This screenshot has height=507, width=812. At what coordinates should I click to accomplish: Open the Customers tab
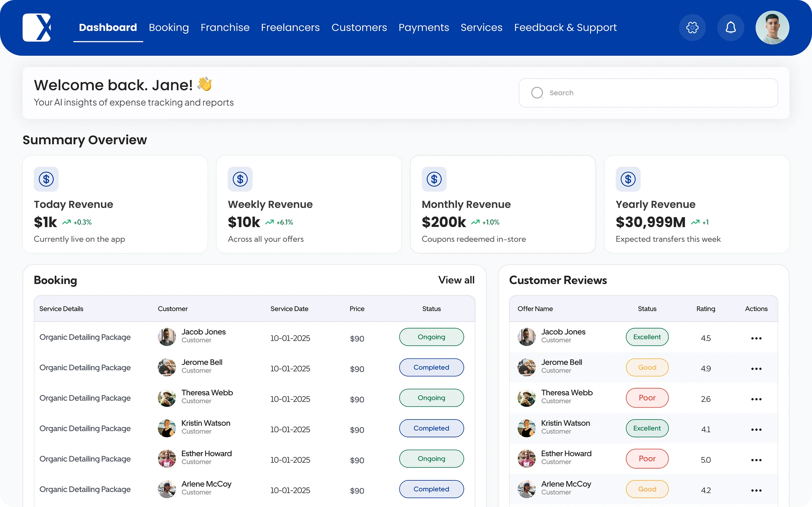pos(359,28)
